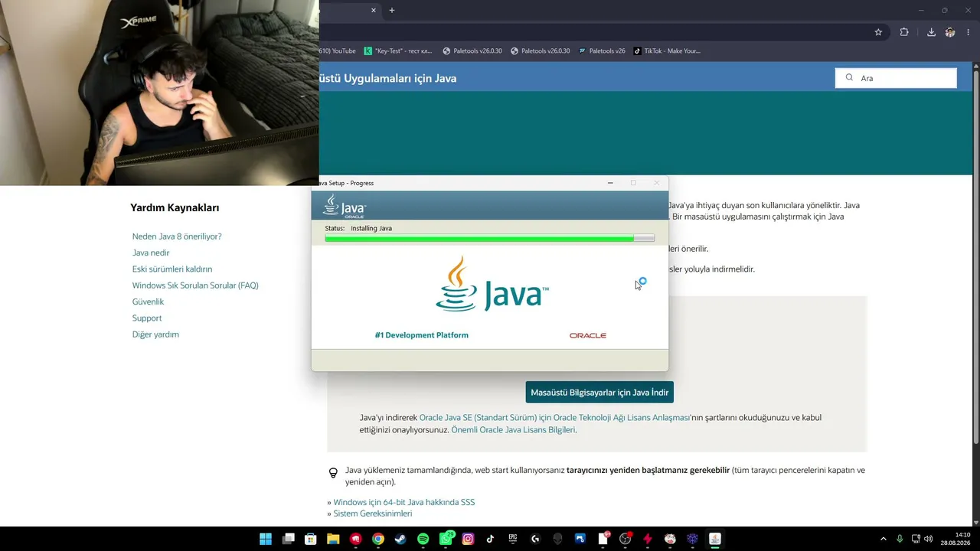The image size is (980, 551).
Task: Click the '#1 Development Platform' text
Action: (x=422, y=335)
